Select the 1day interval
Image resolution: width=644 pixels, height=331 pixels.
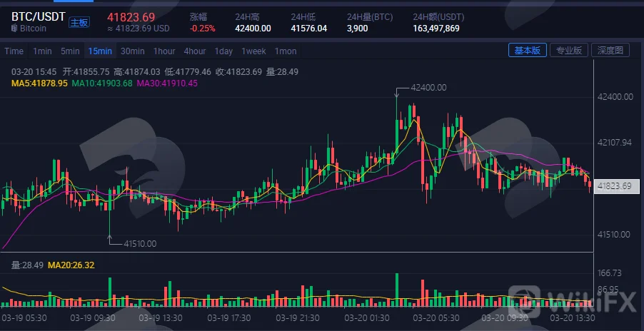223,51
